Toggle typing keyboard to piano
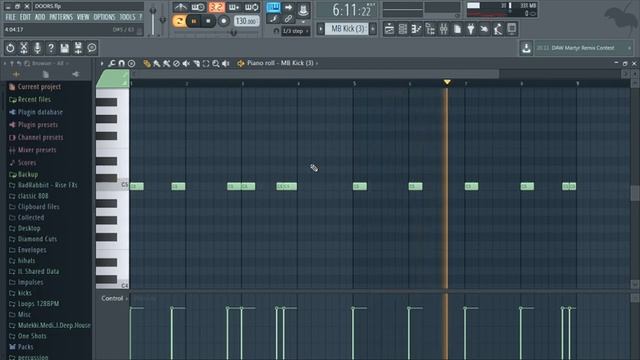This screenshot has width=640, height=360. [x=273, y=7]
